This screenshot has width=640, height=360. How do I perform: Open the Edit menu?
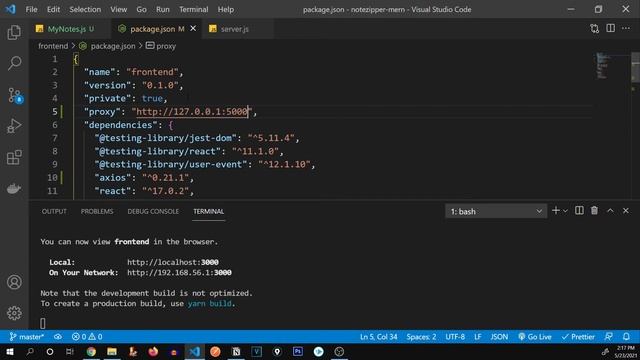53,9
